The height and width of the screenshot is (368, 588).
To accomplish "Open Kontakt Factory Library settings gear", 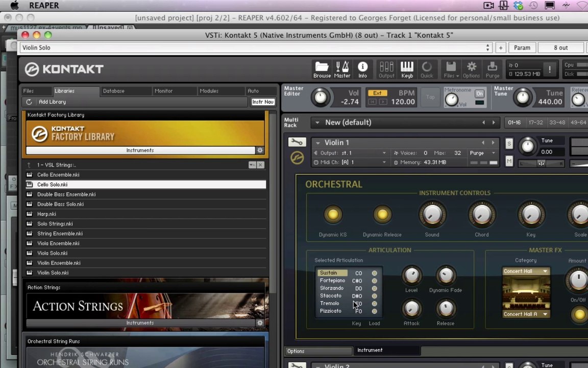I will coord(260,150).
